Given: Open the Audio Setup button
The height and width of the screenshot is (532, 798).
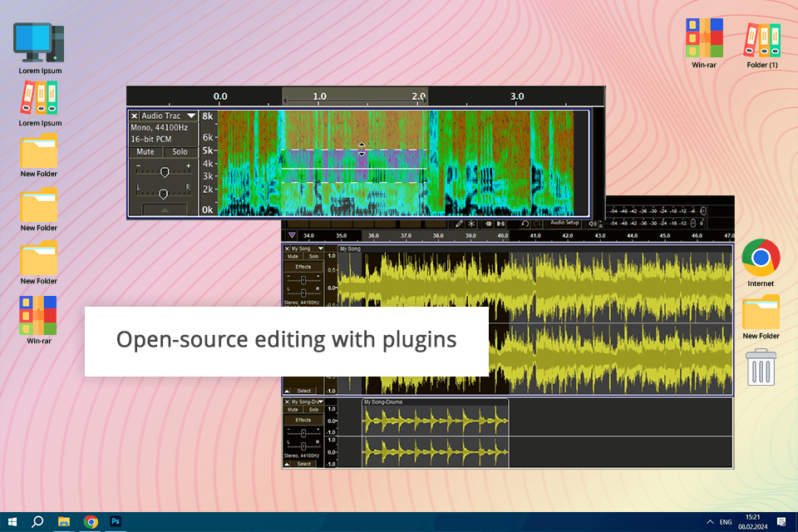Looking at the screenshot, I should click(564, 223).
